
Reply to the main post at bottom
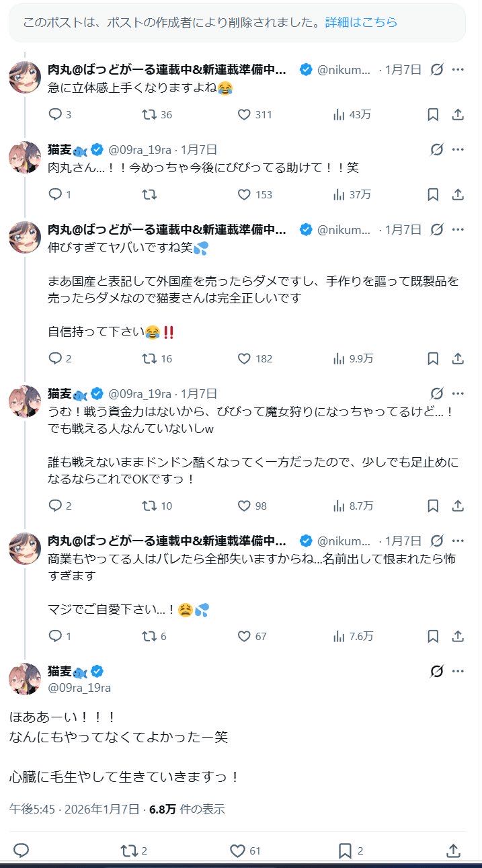[21, 851]
